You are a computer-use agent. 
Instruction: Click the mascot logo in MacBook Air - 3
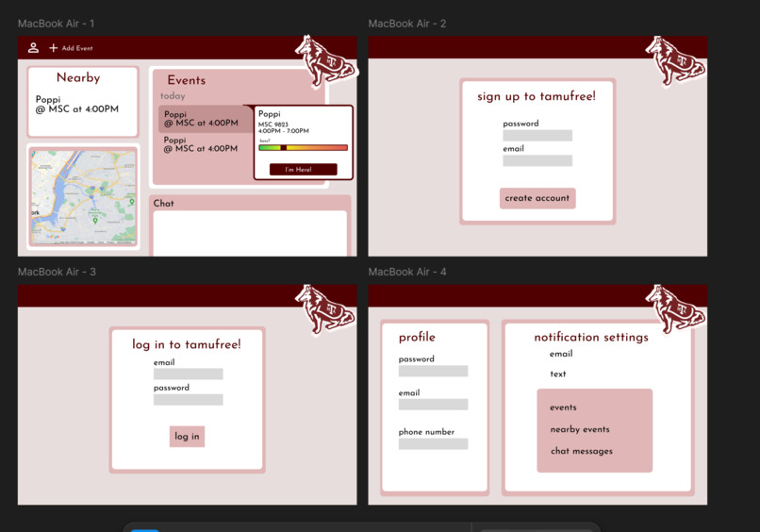[325, 309]
